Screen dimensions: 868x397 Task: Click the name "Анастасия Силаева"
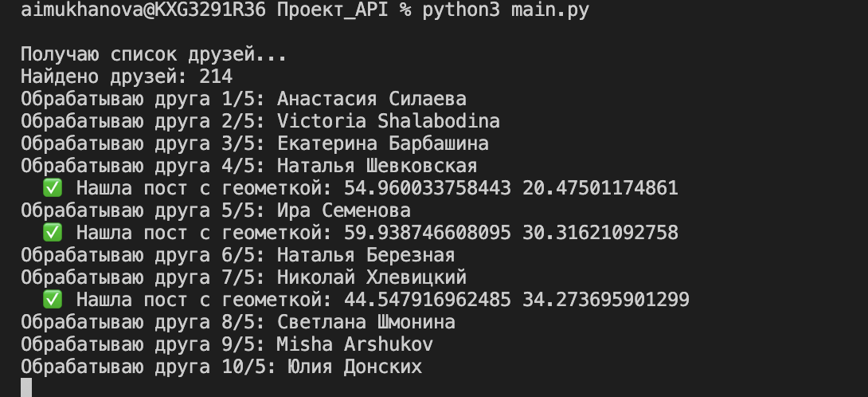coord(372,100)
